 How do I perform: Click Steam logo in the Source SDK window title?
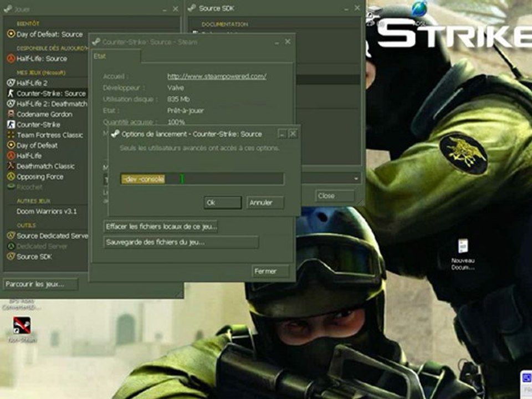192,8
